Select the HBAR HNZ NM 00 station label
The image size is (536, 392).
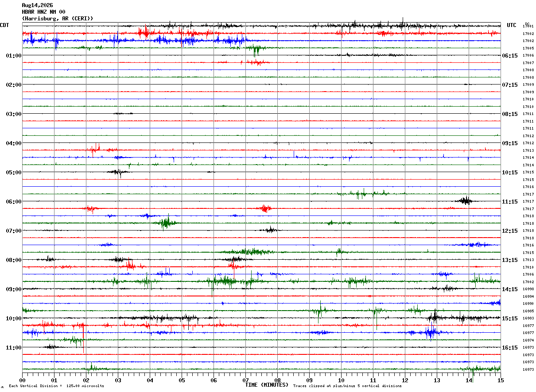click(x=43, y=12)
